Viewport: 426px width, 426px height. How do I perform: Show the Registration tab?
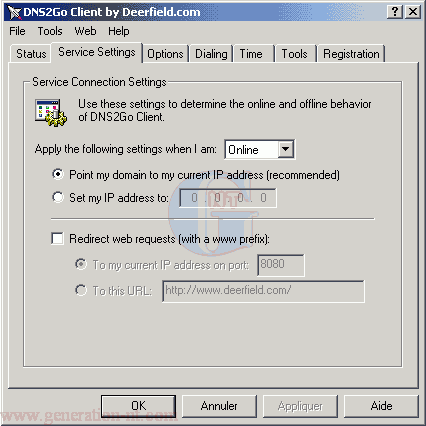tap(351, 54)
